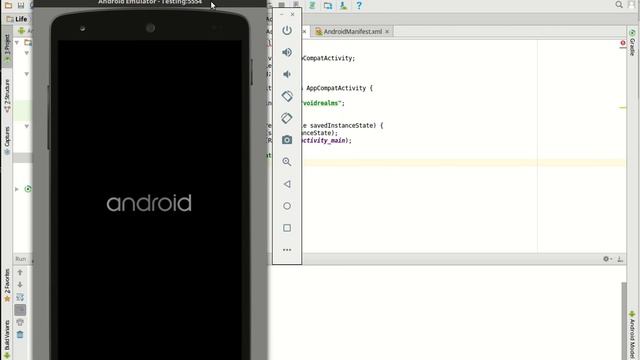Click the red error indicator at the editor's top-right
Viewport: 640px width, 360px height.
click(x=622, y=43)
